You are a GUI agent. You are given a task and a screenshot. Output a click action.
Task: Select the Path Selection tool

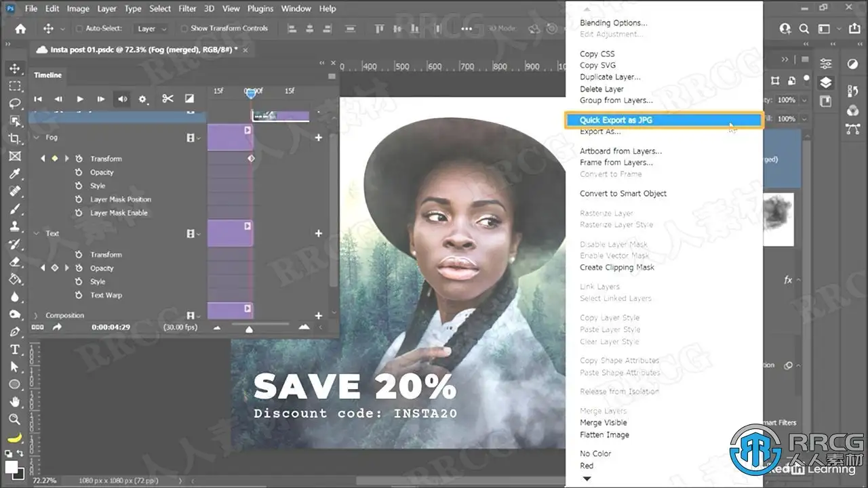pos(14,367)
